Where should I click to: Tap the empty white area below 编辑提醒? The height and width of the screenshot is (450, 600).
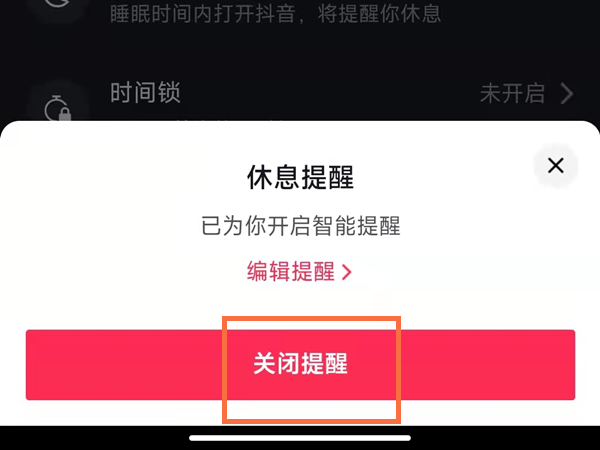tap(300, 305)
